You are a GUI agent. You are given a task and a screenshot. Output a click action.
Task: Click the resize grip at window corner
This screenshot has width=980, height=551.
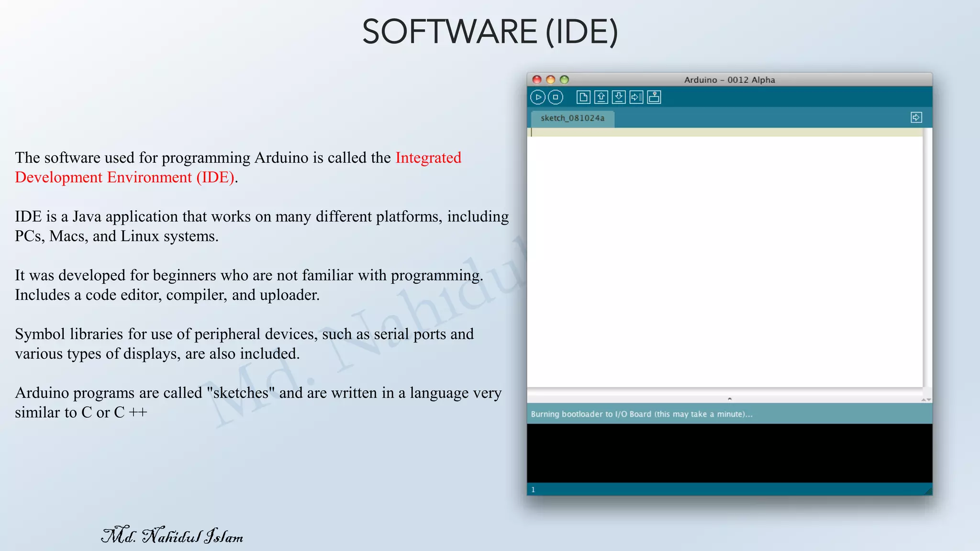928,491
